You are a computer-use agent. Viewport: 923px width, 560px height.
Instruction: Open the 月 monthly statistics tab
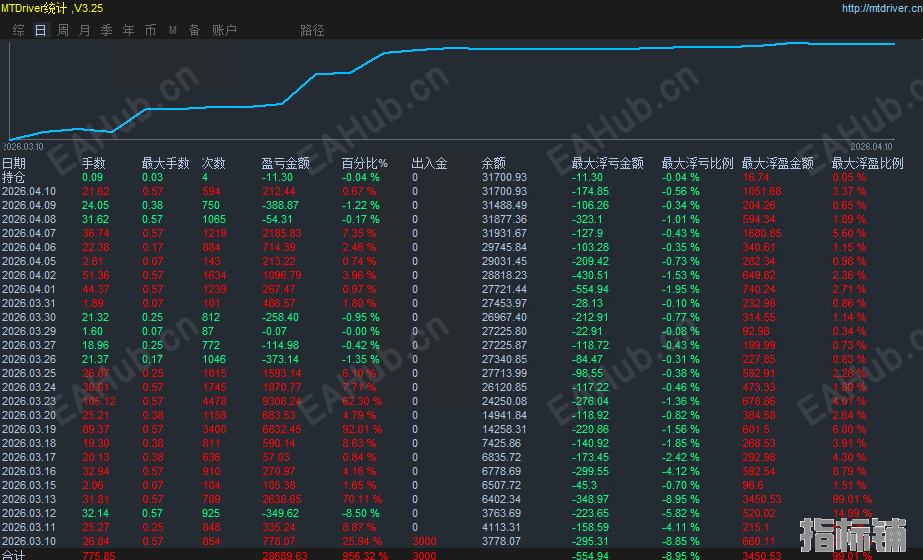[84, 30]
